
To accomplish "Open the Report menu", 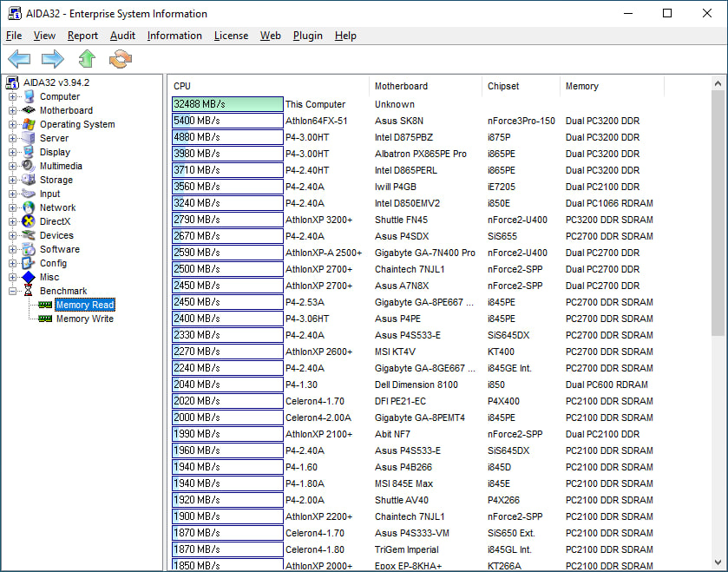I will [x=82, y=36].
